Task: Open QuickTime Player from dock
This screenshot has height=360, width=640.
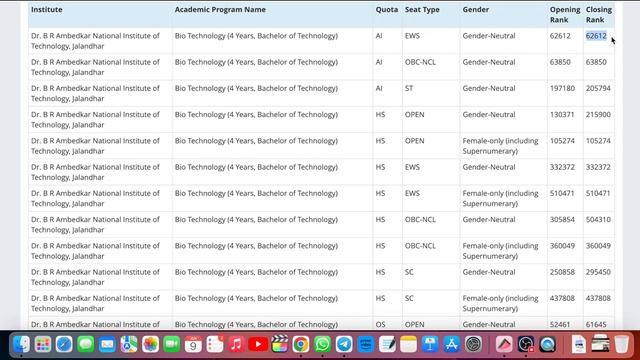Action: 547,344
